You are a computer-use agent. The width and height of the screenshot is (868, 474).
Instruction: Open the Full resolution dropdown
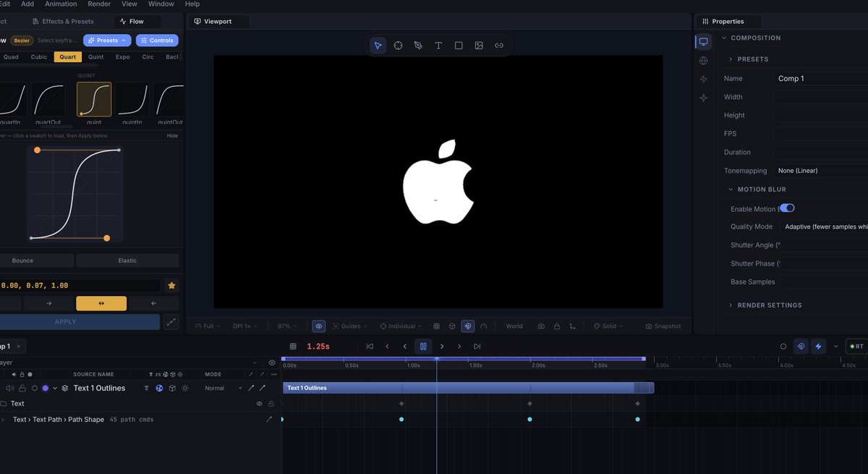pyautogui.click(x=208, y=326)
